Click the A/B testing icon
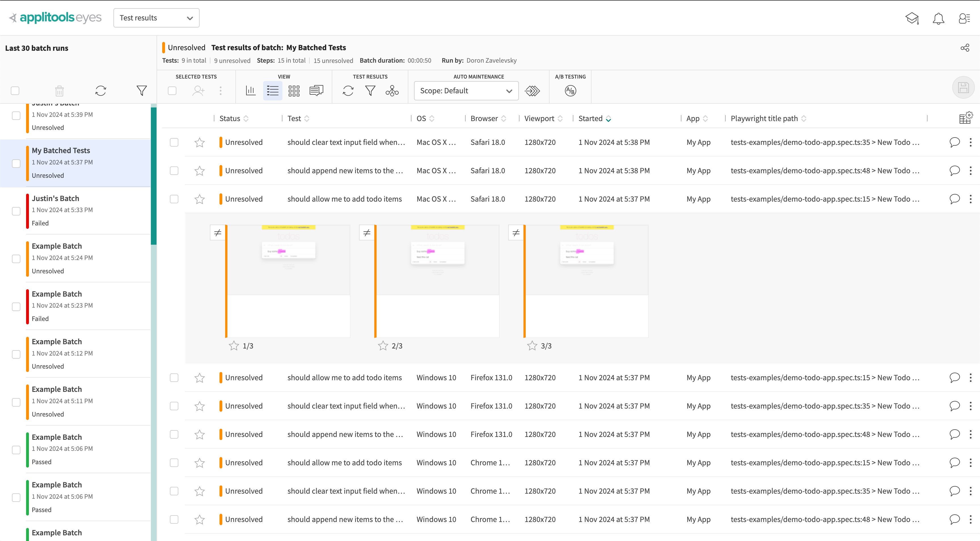 pyautogui.click(x=570, y=91)
